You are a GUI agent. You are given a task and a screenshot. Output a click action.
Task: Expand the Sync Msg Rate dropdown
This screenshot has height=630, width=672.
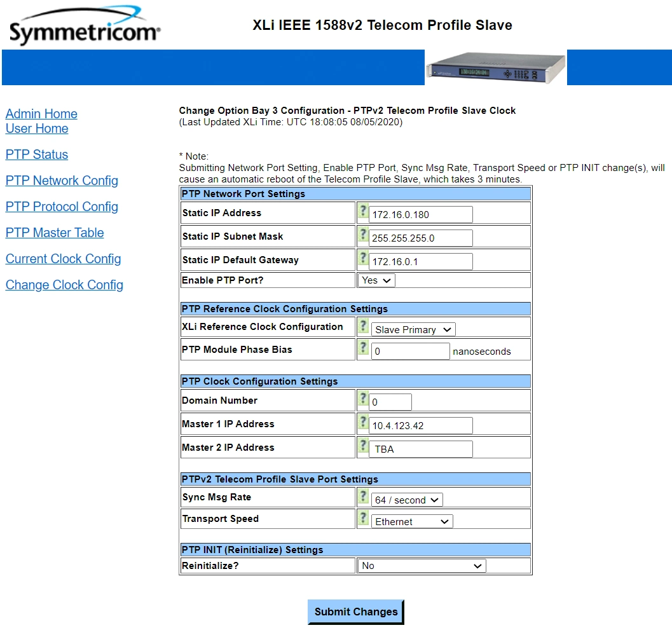[x=407, y=500]
